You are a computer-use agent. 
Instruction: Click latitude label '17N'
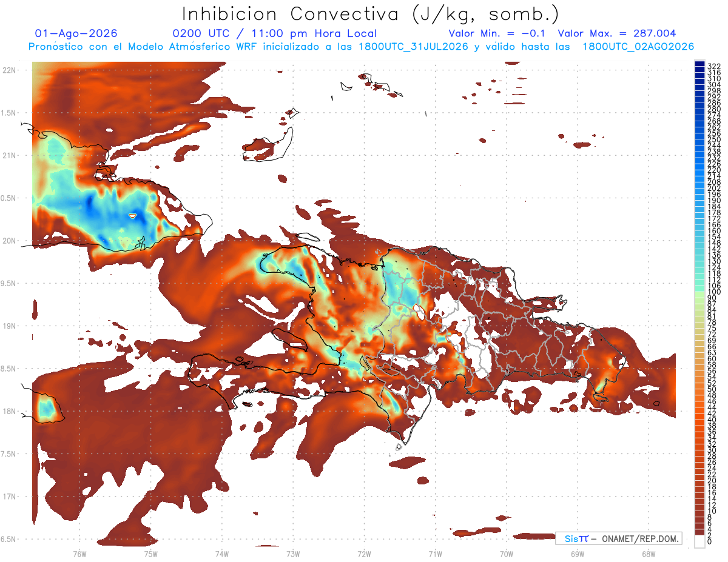pyautogui.click(x=10, y=497)
